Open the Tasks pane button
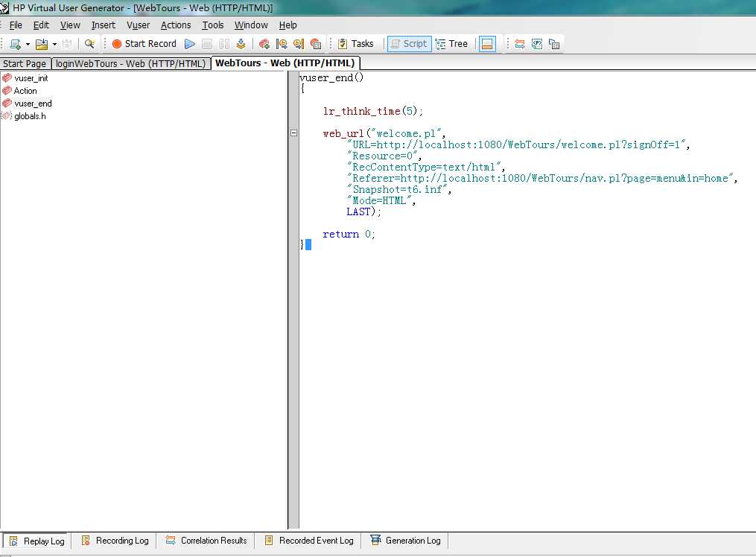This screenshot has width=756, height=557. coord(356,44)
